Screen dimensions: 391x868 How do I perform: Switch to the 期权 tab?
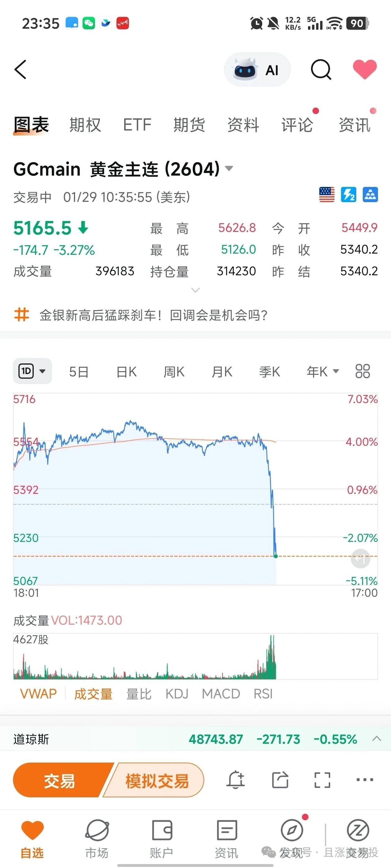pos(85,125)
